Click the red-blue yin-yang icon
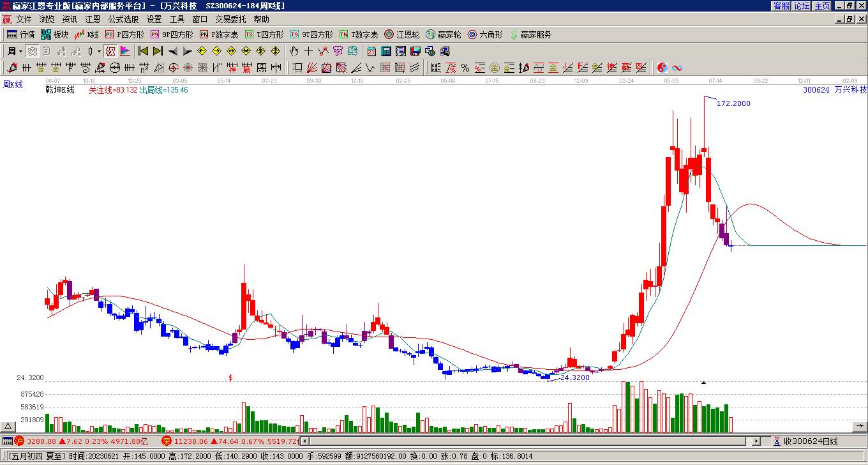868x465 pixels. [x=662, y=68]
